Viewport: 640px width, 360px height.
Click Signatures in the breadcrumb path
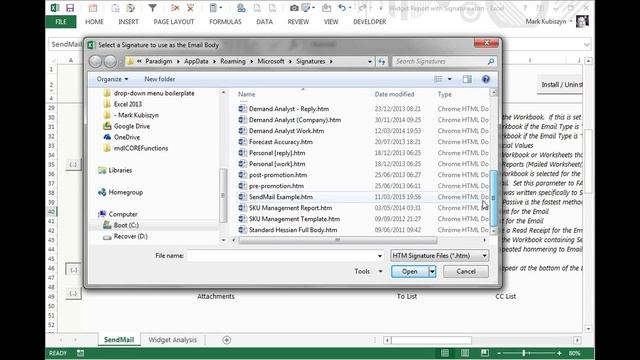311,61
